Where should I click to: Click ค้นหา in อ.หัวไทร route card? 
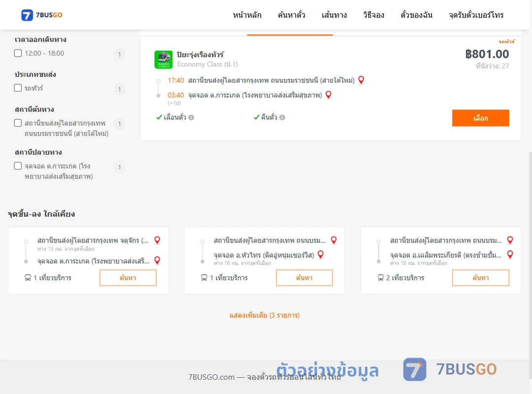(304, 278)
